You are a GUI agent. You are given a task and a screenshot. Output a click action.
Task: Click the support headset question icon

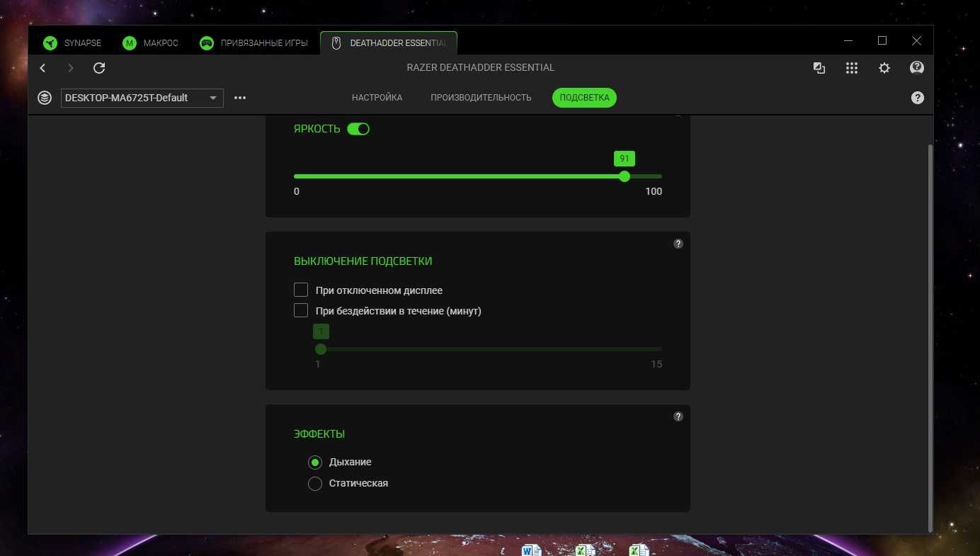917,68
